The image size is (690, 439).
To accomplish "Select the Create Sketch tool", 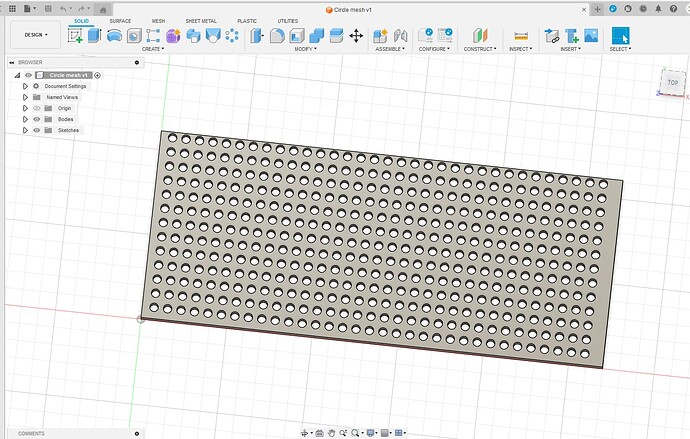I will tap(75, 36).
